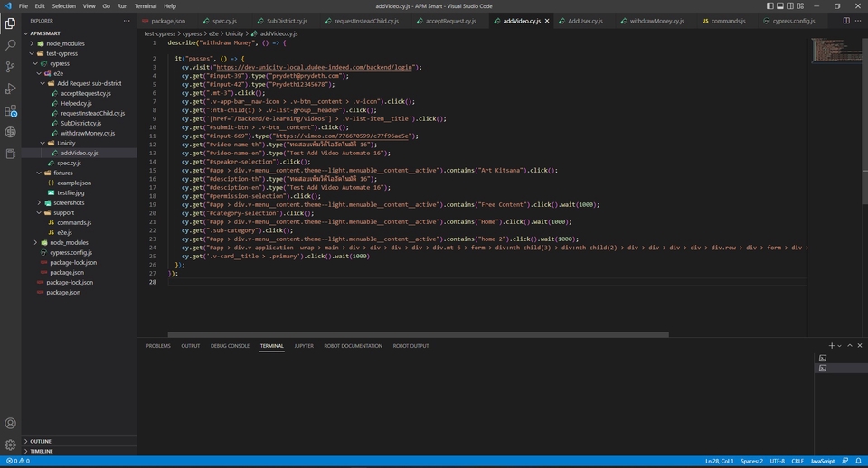Collapse the e2e folder

coord(39,73)
